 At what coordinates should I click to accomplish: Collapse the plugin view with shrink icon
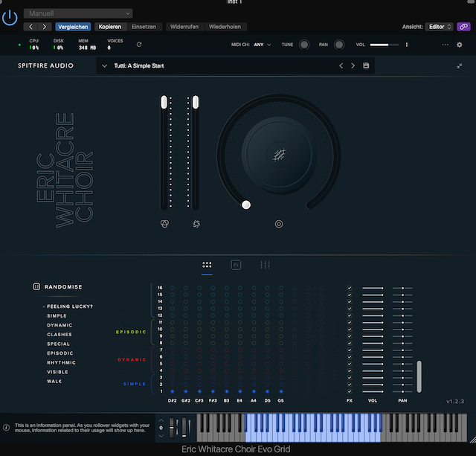click(460, 66)
